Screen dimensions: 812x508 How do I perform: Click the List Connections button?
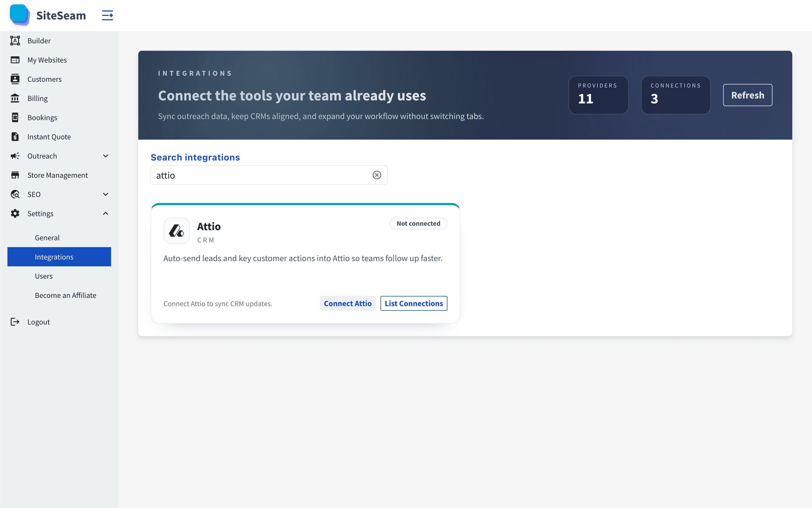coord(414,303)
